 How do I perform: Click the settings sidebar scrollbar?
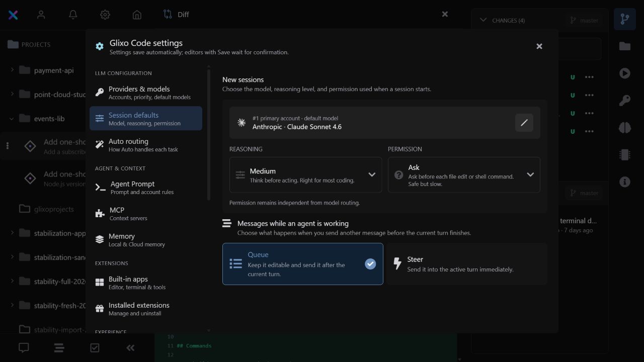pos(209,135)
